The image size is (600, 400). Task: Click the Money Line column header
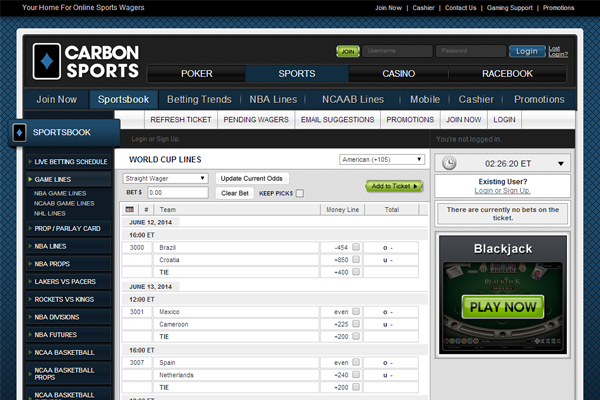point(342,210)
